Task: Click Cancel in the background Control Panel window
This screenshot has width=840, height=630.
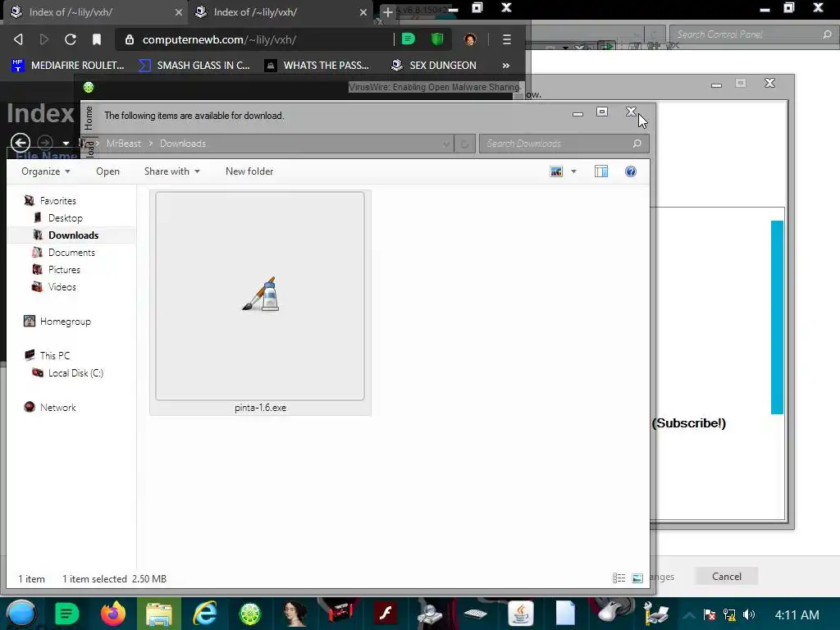Action: coord(727,577)
